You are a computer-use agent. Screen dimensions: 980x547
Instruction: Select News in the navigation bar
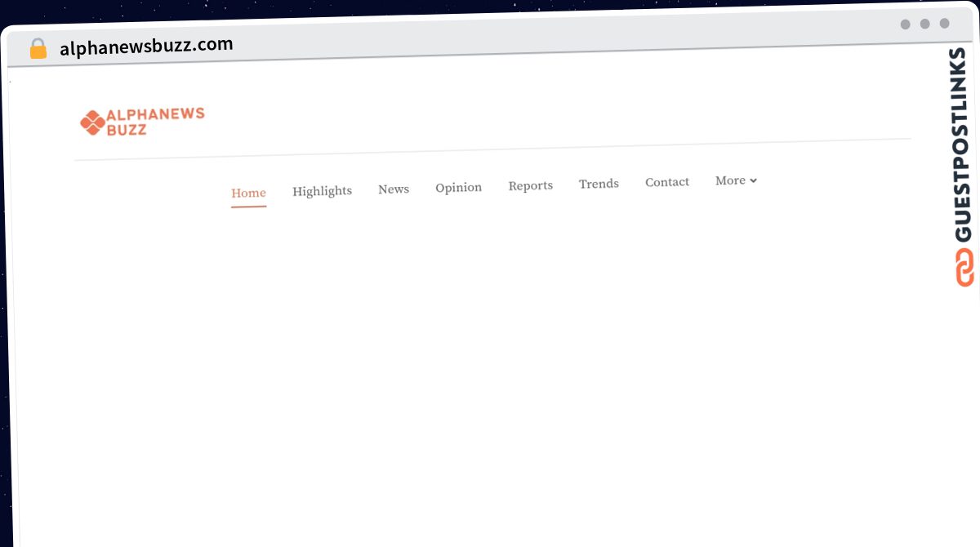point(393,189)
